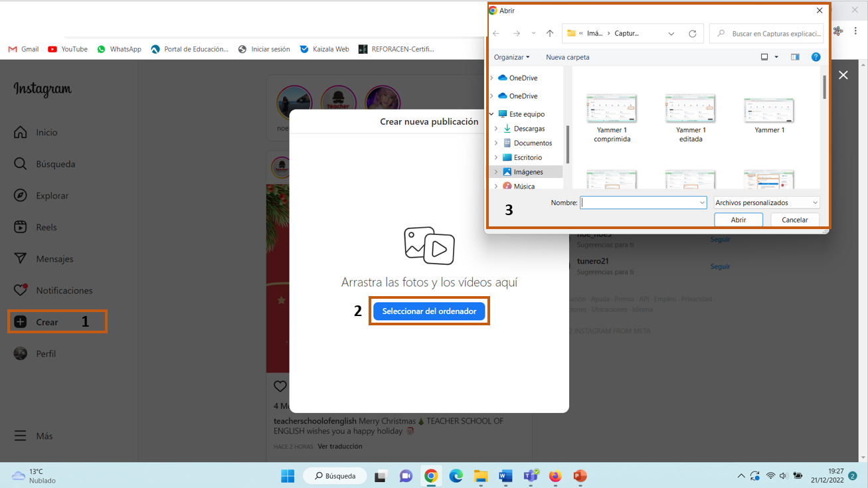
Task: Close the Instagram create dialog with X
Action: 843,75
